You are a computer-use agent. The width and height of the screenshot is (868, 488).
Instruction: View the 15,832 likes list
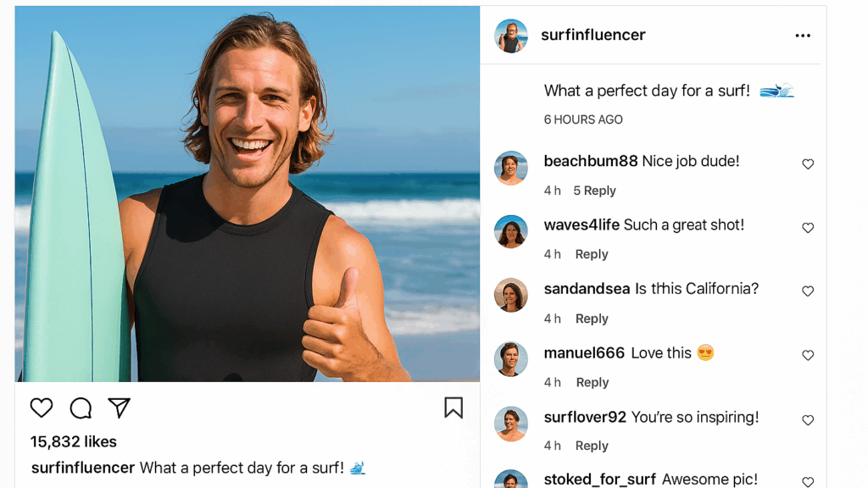[74, 441]
